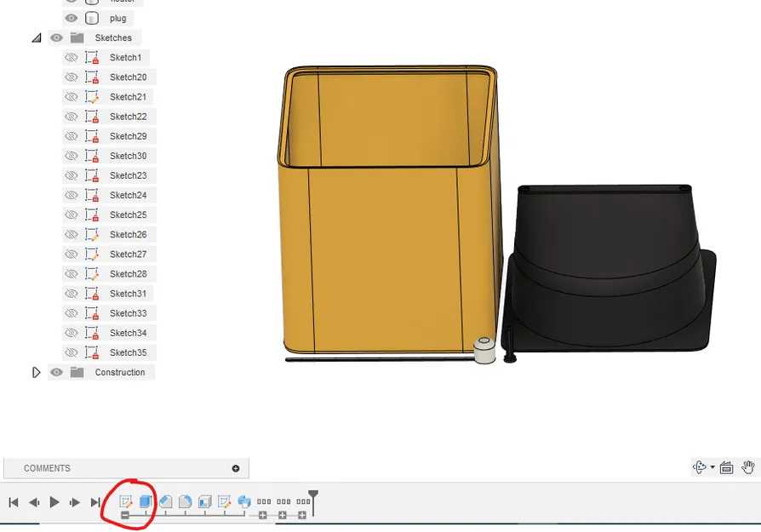Select the small white plug in viewport
The width and height of the screenshot is (761, 532).
pos(484,350)
